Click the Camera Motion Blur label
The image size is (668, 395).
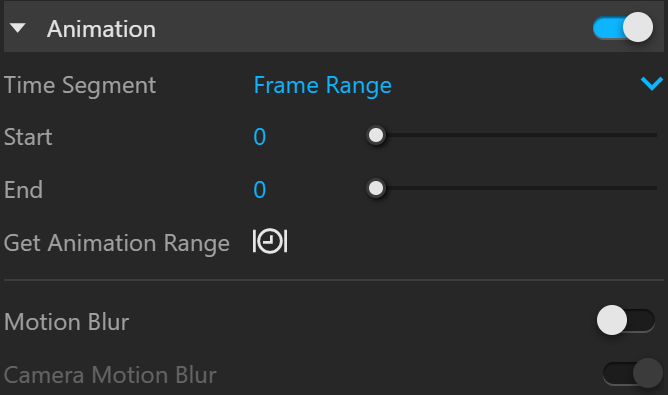[x=110, y=375]
